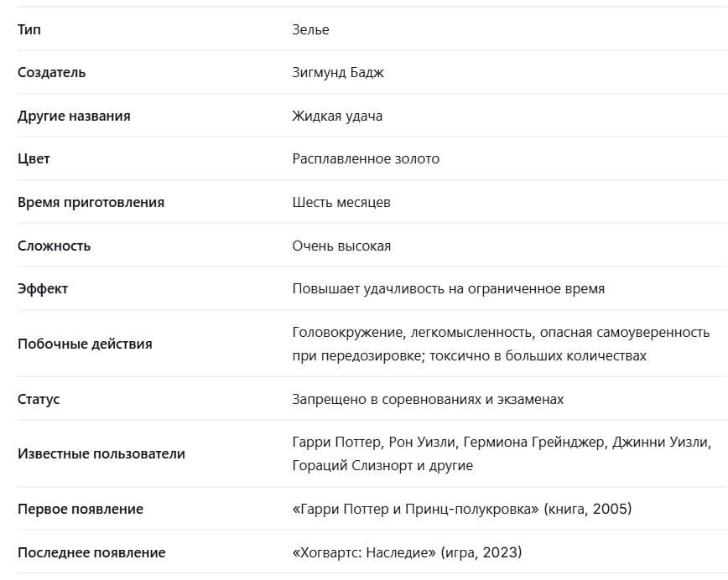This screenshot has width=728, height=580.
Task: Click the 'Шесть месяцев' value
Action: pos(341,202)
